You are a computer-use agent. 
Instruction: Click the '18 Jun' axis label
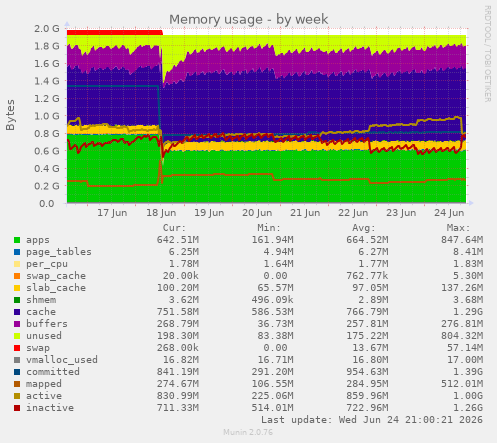click(x=161, y=213)
